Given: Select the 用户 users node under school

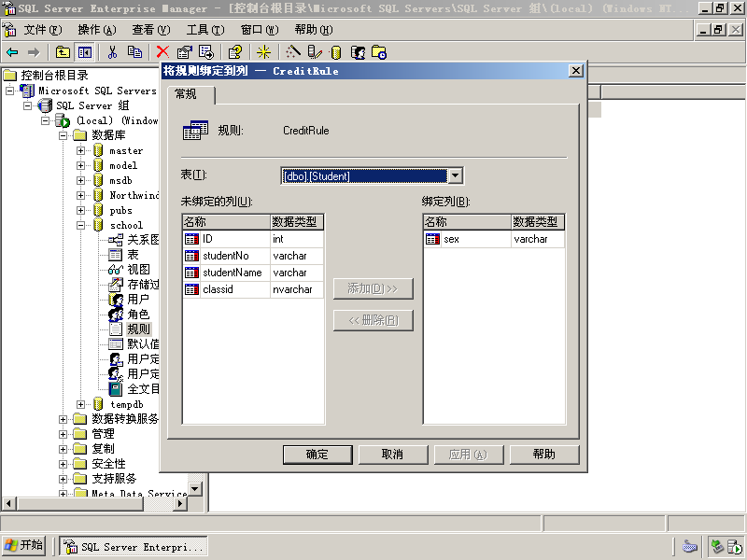Looking at the screenshot, I should pyautogui.click(x=138, y=299).
